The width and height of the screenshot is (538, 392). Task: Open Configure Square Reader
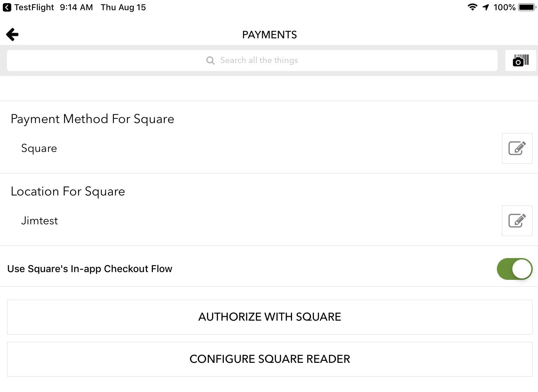pos(270,359)
